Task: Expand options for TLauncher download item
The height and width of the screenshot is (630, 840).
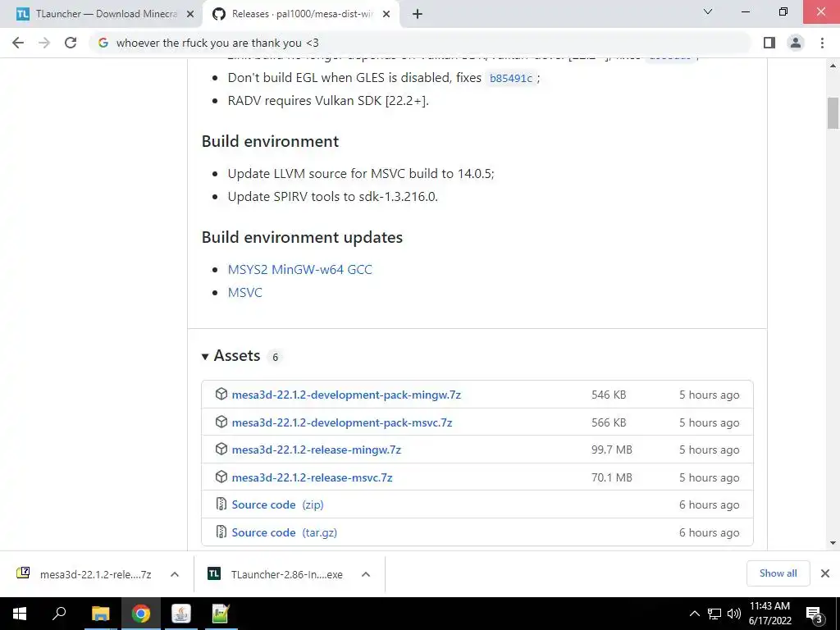Action: [x=366, y=574]
